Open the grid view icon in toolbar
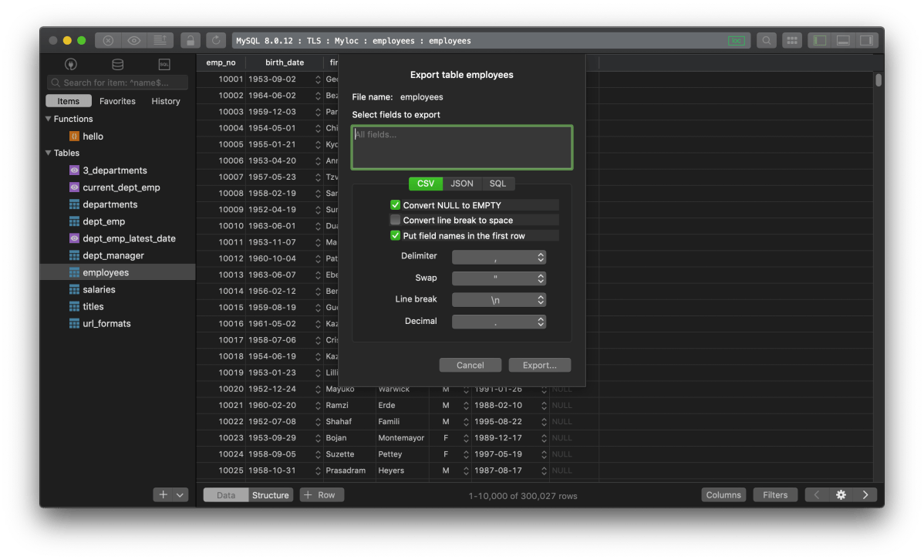The image size is (924, 560). click(792, 41)
